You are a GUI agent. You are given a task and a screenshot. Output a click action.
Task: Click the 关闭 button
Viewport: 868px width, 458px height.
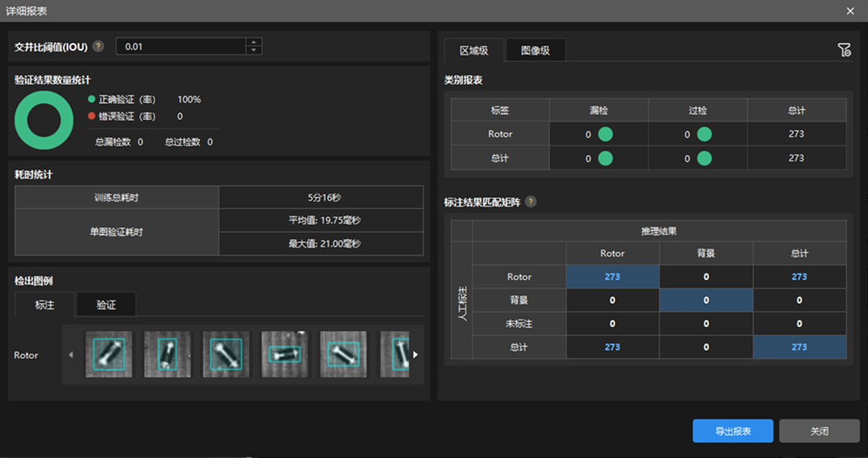[x=820, y=431]
